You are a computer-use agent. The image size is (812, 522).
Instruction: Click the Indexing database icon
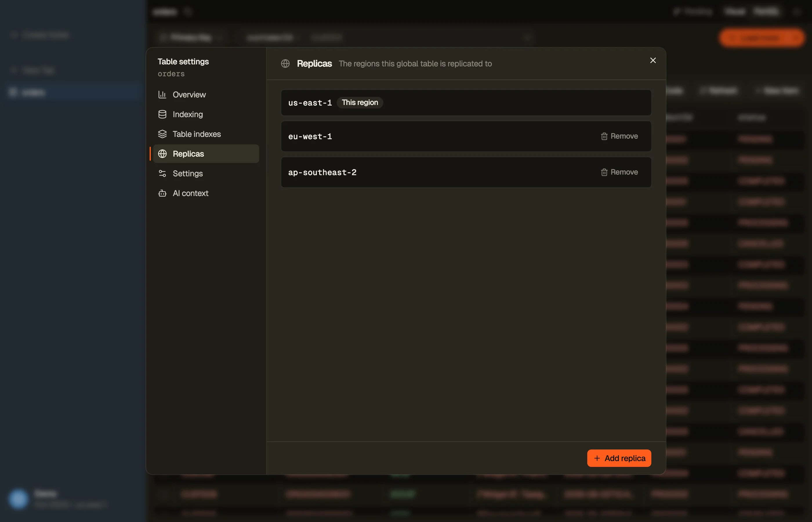pyautogui.click(x=162, y=114)
